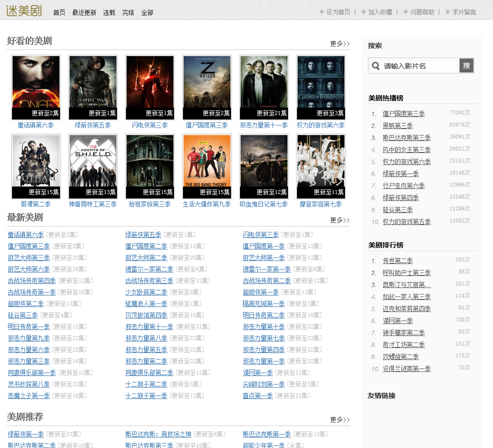Viewport: 493px width, 448px height.
Task: Click the 权力的游戏第六季 title under poster
Action: pyautogui.click(x=320, y=125)
